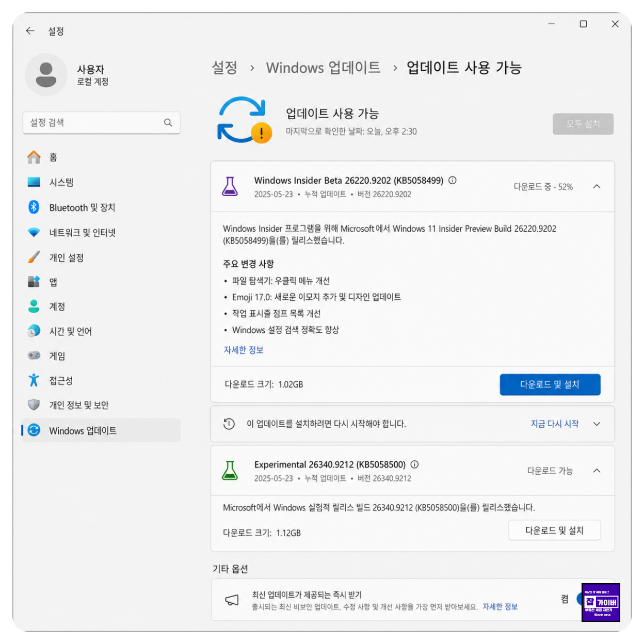Click the 모두 설치 button
644x644 pixels.
pyautogui.click(x=583, y=124)
